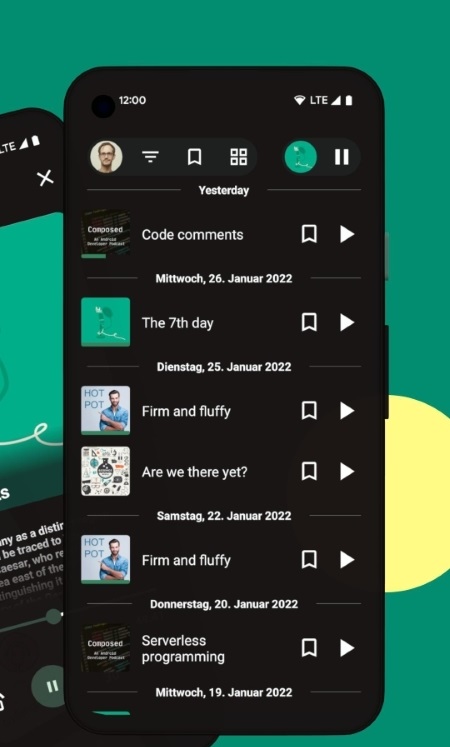Click the 12:00 status bar clock
Image resolution: width=450 pixels, height=747 pixels.
click(x=132, y=100)
